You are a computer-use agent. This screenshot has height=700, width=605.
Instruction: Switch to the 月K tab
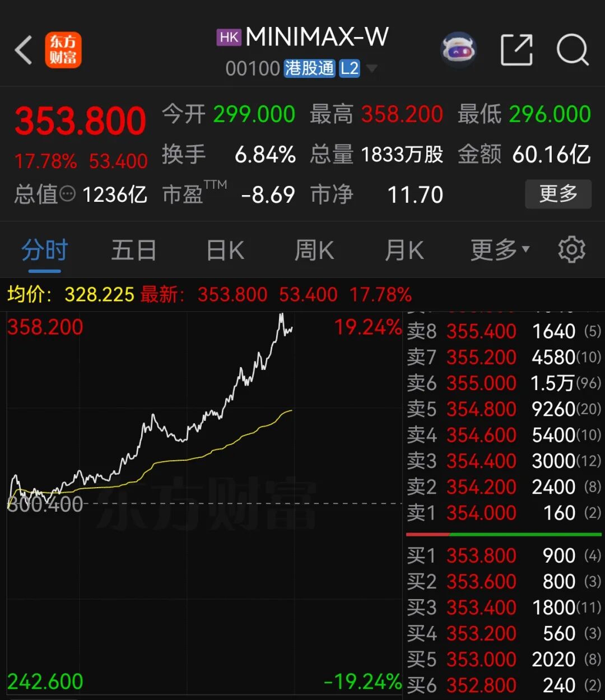(404, 250)
